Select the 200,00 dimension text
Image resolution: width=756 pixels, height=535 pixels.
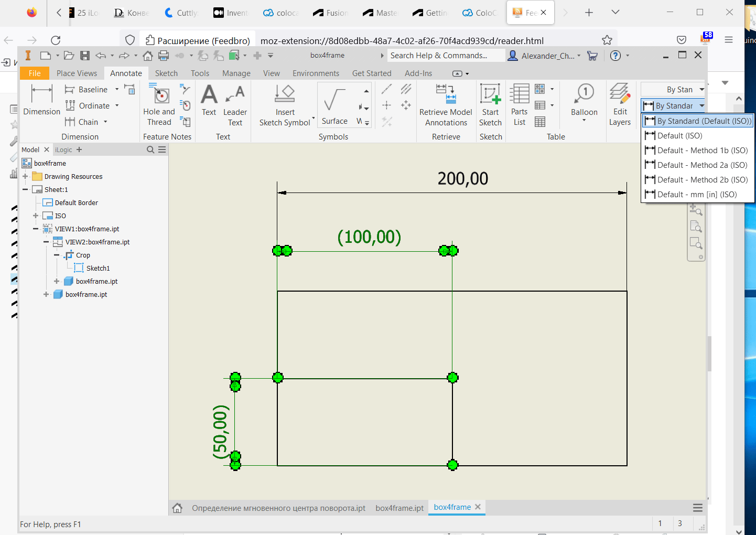462,179
